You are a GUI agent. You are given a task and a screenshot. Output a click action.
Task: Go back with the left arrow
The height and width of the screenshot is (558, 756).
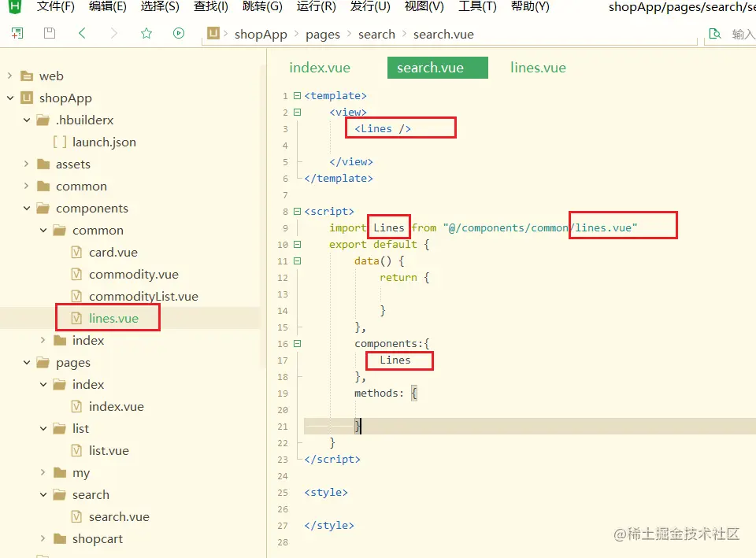(82, 33)
